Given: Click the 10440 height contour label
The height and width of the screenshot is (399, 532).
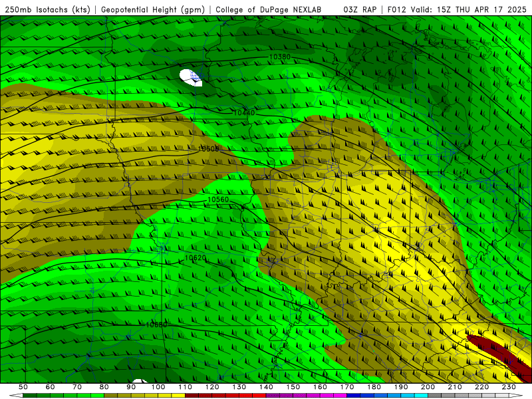Looking at the screenshot, I should (x=244, y=112).
